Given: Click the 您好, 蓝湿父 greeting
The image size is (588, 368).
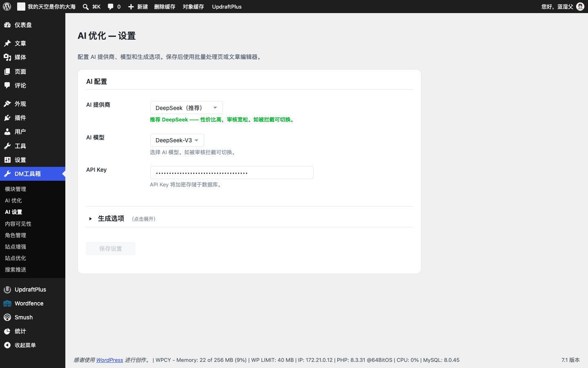Looking at the screenshot, I should (557, 7).
